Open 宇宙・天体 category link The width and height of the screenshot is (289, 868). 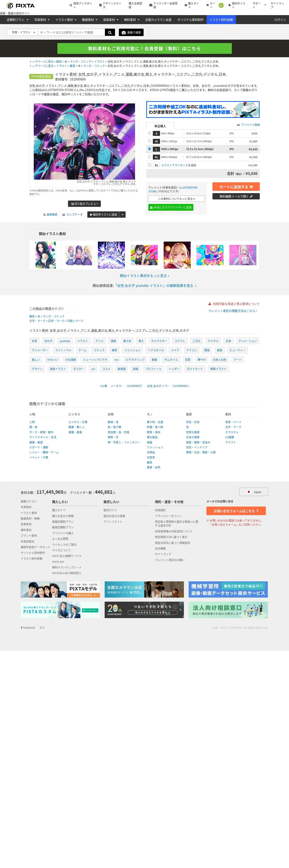pyautogui.click(x=193, y=422)
